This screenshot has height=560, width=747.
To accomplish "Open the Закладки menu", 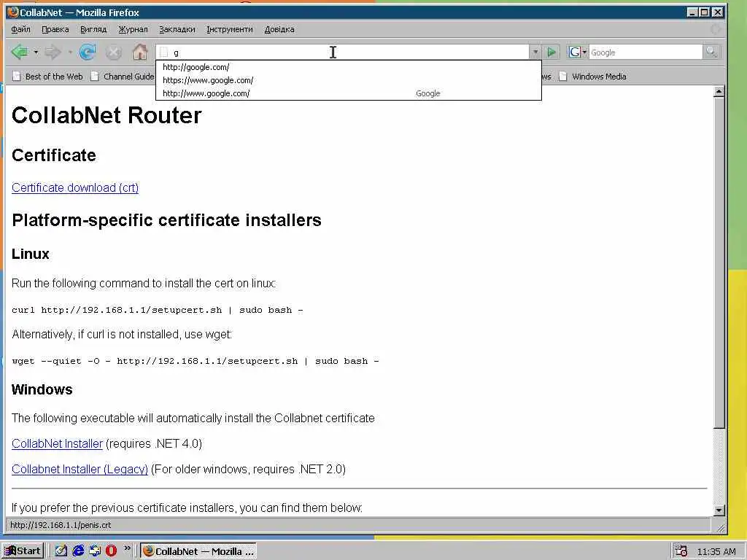I will point(177,29).
